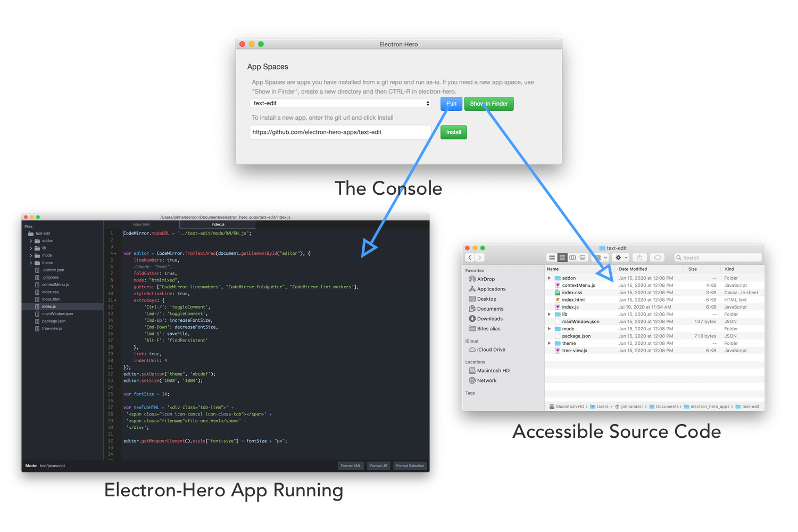This screenshot has height=532, width=798.
Task: Open tree-view.js in editor file tree
Action: [48, 328]
